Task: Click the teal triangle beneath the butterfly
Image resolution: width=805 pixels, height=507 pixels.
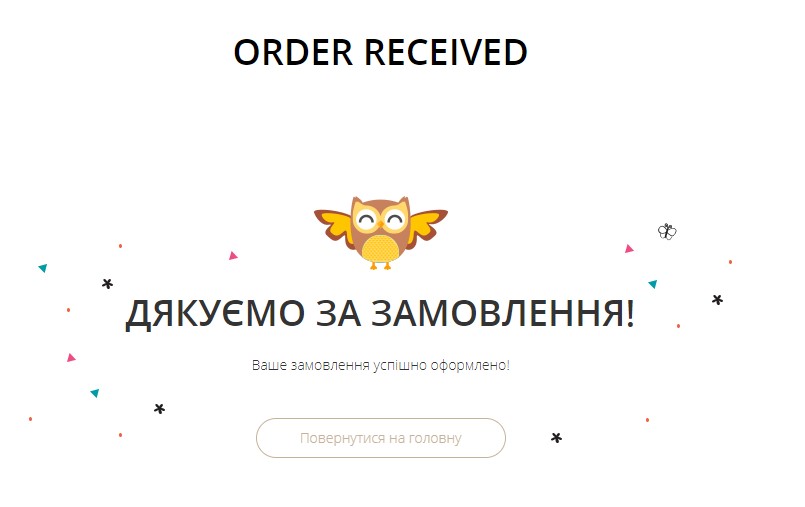Action: [x=653, y=284]
